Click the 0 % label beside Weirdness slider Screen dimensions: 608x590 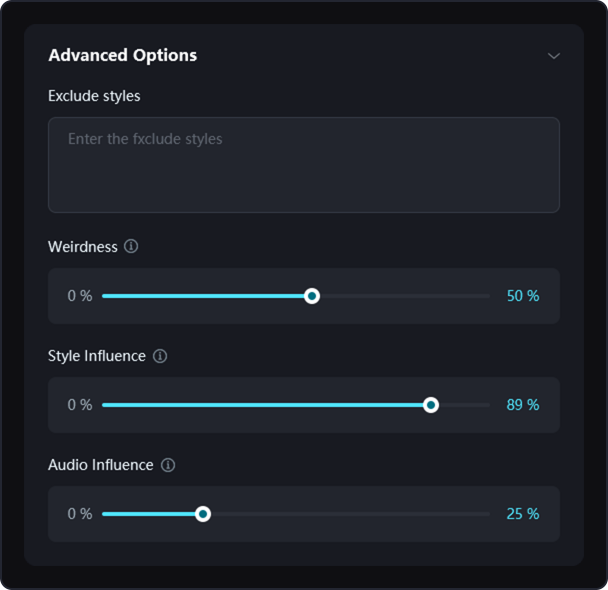80,296
